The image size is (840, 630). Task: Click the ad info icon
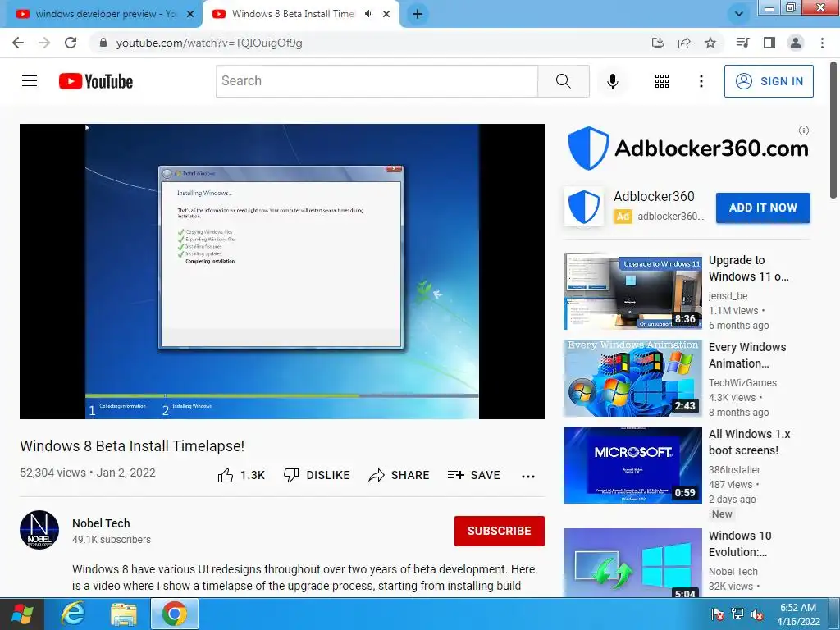pyautogui.click(x=804, y=130)
